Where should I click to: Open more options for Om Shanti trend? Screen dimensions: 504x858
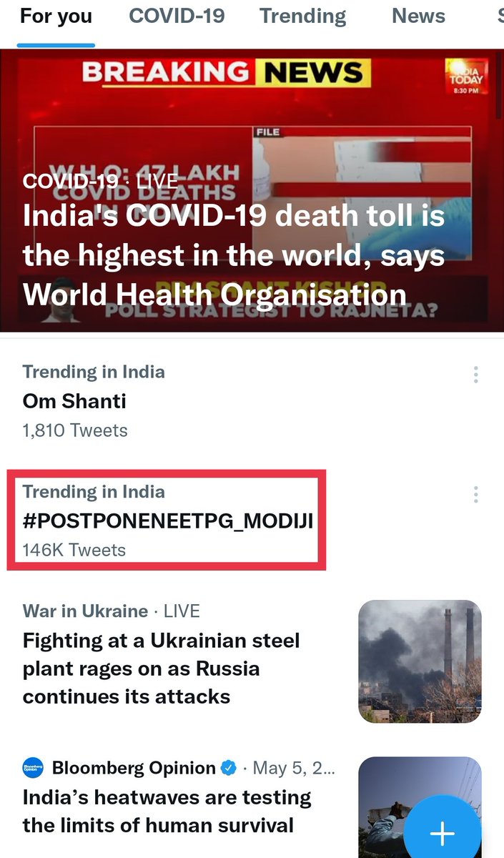coord(475,374)
